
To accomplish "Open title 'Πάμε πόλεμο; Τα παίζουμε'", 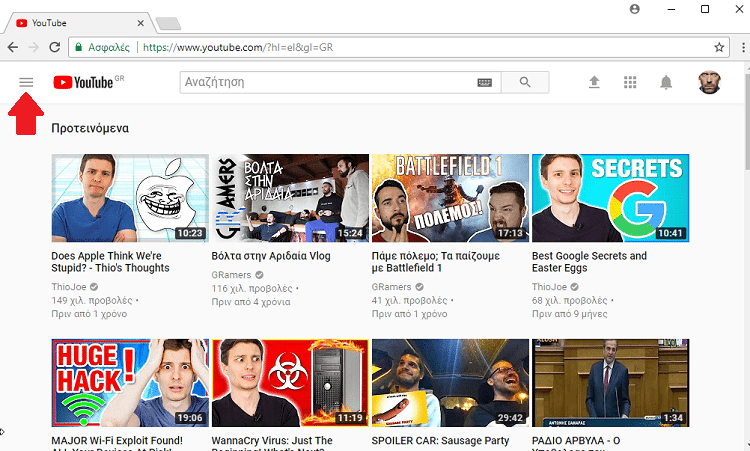I will 436,262.
